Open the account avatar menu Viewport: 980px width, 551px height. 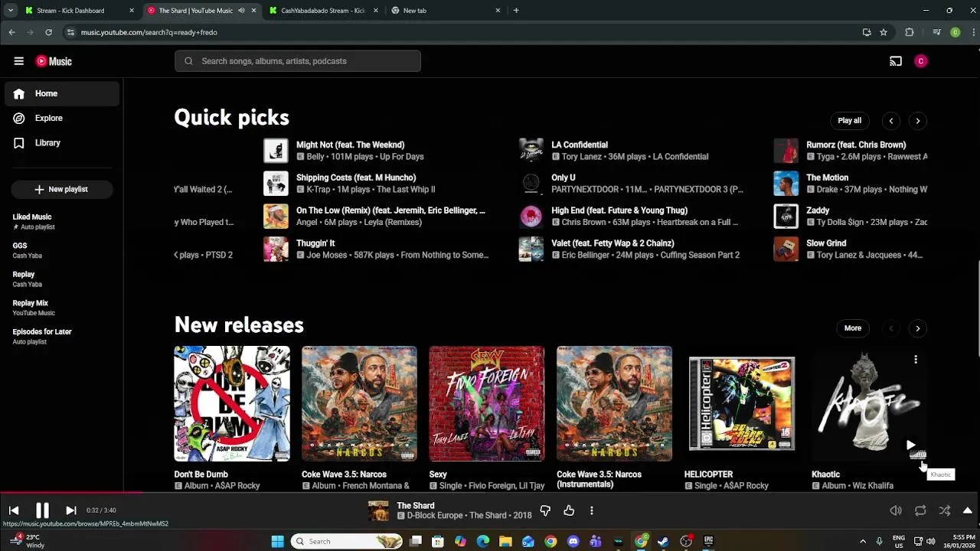coord(921,61)
